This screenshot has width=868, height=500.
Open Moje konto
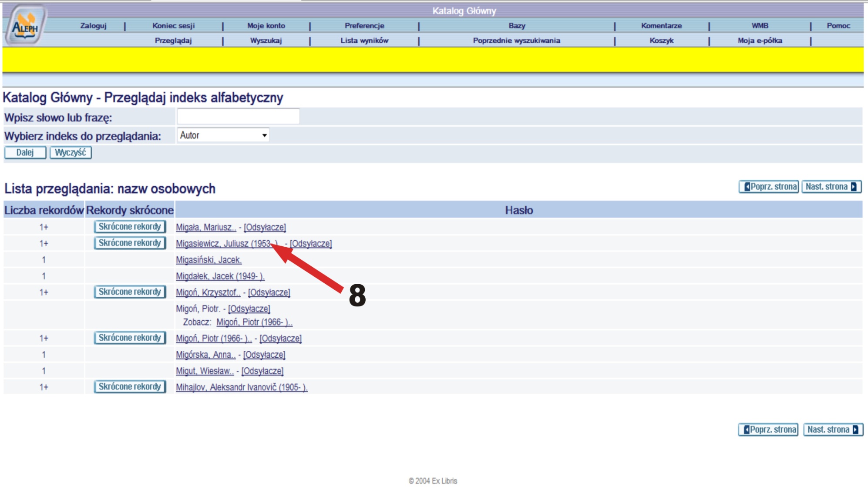tap(266, 26)
